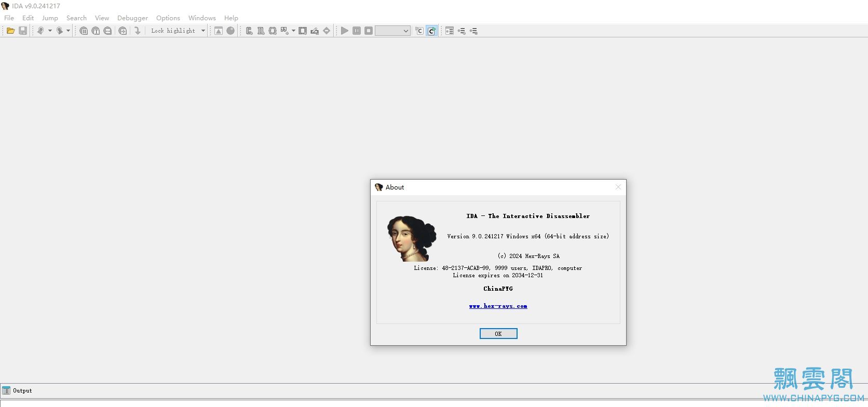Image resolution: width=868 pixels, height=407 pixels.
Task: Click the IDA icon in main title bar
Action: pos(5,6)
